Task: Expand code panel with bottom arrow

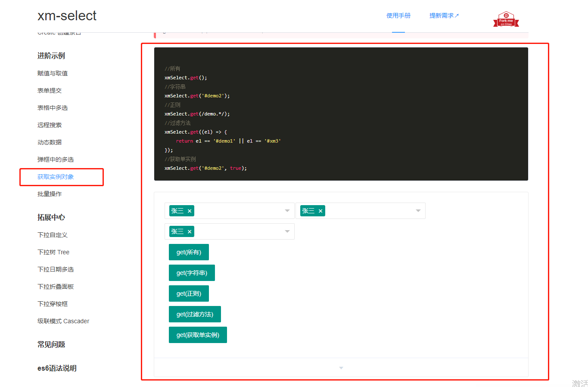Action: (341, 368)
